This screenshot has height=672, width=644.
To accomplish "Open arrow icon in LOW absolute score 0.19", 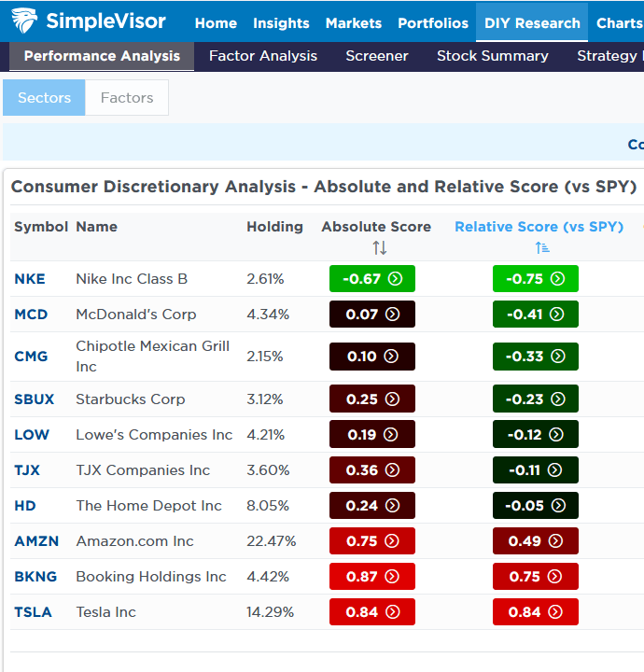I will pos(390,435).
